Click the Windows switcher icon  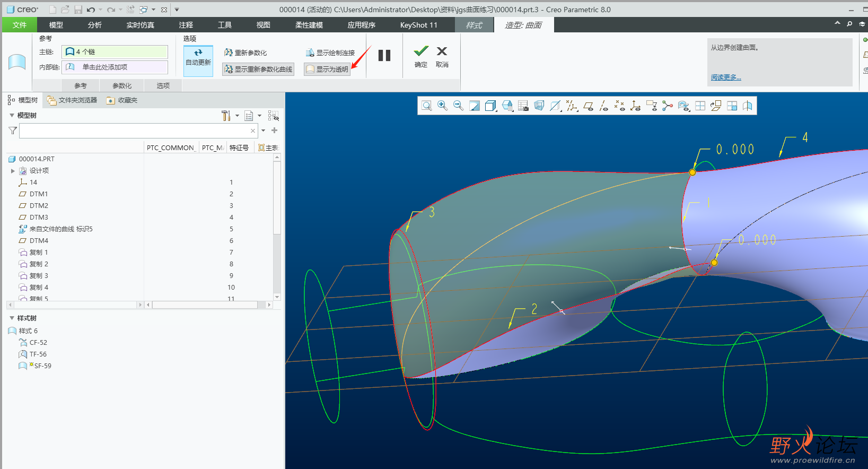click(143, 10)
